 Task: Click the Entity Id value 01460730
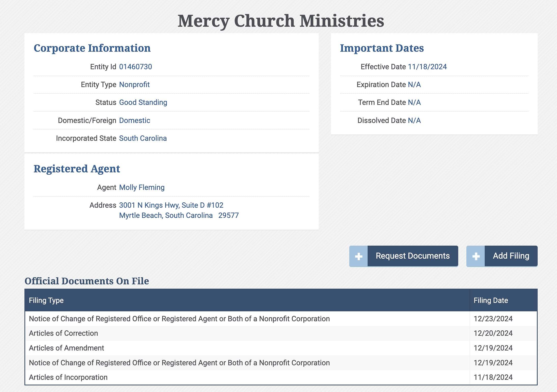click(x=135, y=67)
